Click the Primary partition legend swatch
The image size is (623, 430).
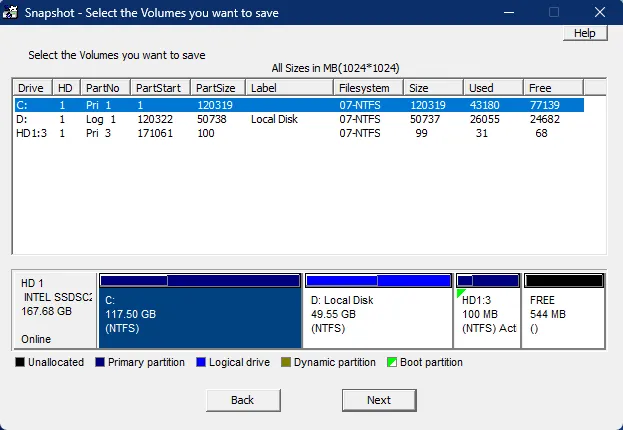[100, 362]
